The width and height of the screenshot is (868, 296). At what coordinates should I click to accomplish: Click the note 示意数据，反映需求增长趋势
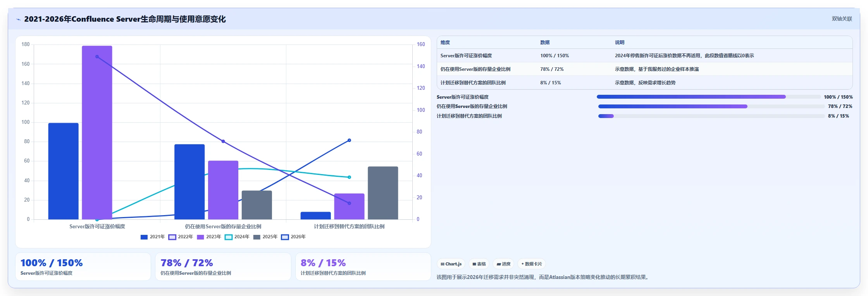coord(645,83)
